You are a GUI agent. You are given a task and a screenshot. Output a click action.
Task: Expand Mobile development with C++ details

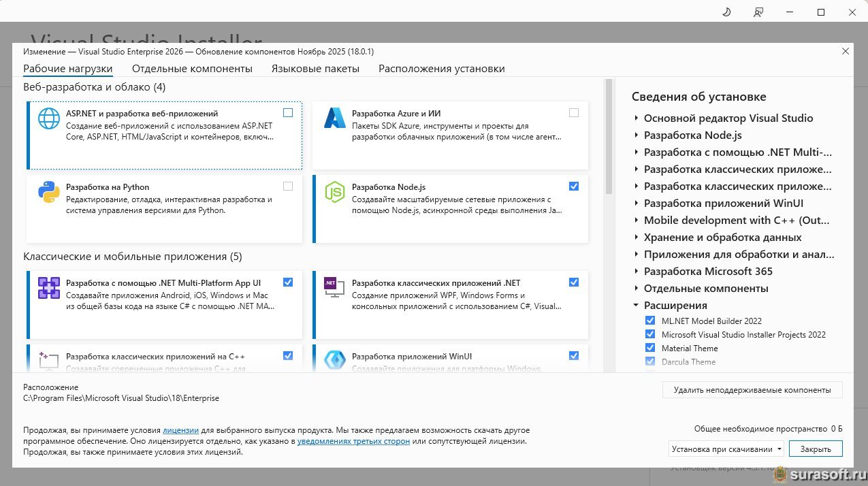tap(636, 221)
